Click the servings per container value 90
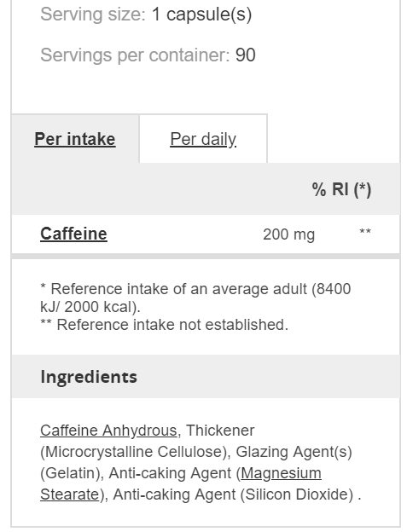Image resolution: width=407 pixels, height=532 pixels. (x=246, y=55)
